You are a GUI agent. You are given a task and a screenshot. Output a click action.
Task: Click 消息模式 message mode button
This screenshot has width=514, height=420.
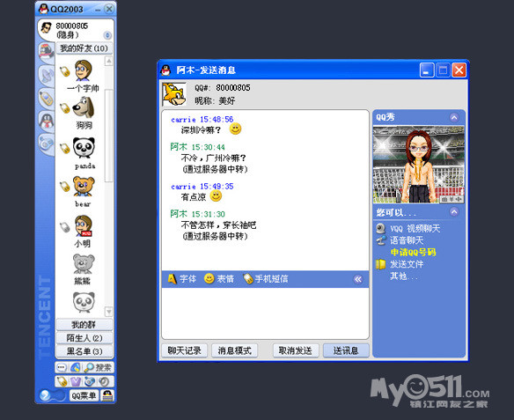point(234,350)
